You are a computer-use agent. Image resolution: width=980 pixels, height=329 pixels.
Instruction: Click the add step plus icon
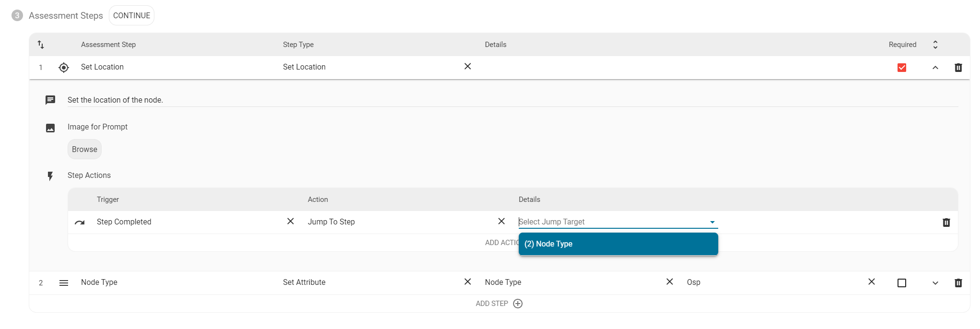[x=518, y=304]
